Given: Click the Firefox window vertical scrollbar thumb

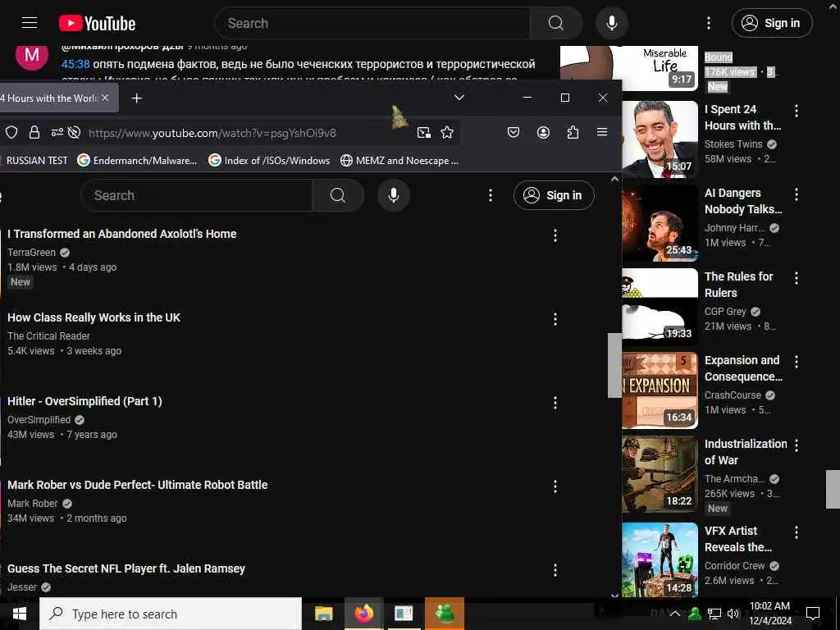Looking at the screenshot, I should (x=614, y=365).
